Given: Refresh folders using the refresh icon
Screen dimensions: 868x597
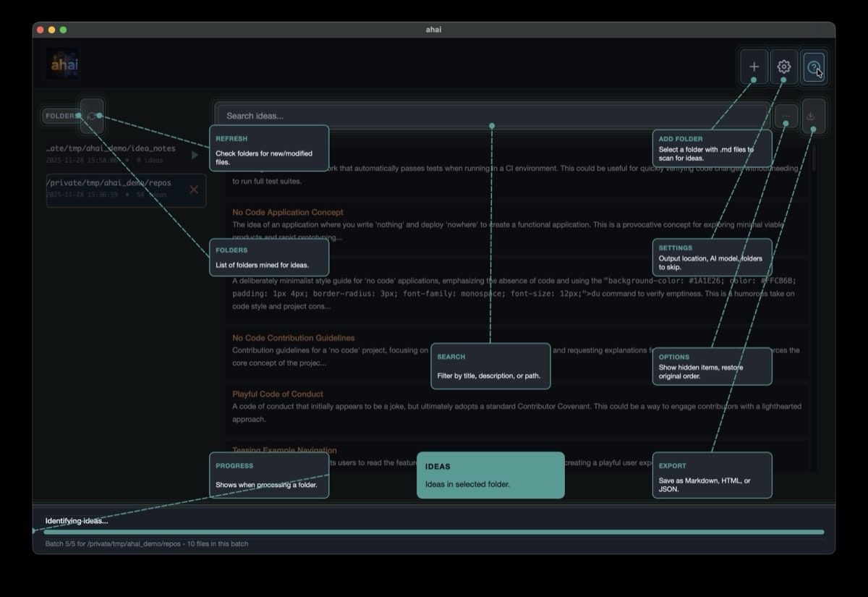Looking at the screenshot, I should pos(92,116).
